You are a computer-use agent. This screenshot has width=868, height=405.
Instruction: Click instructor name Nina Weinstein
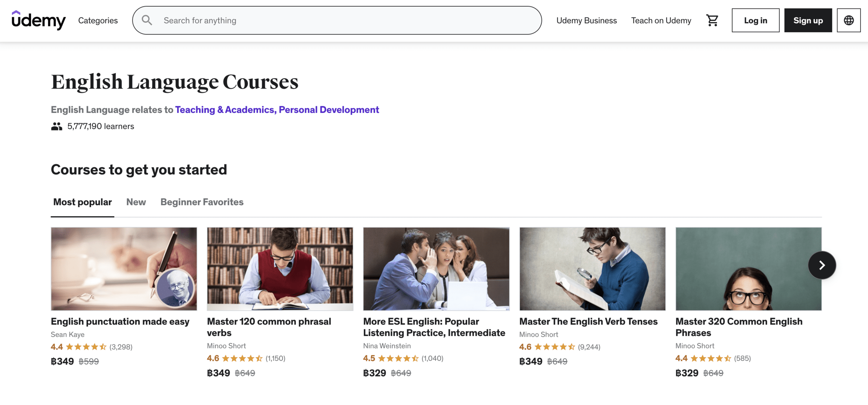pos(387,346)
